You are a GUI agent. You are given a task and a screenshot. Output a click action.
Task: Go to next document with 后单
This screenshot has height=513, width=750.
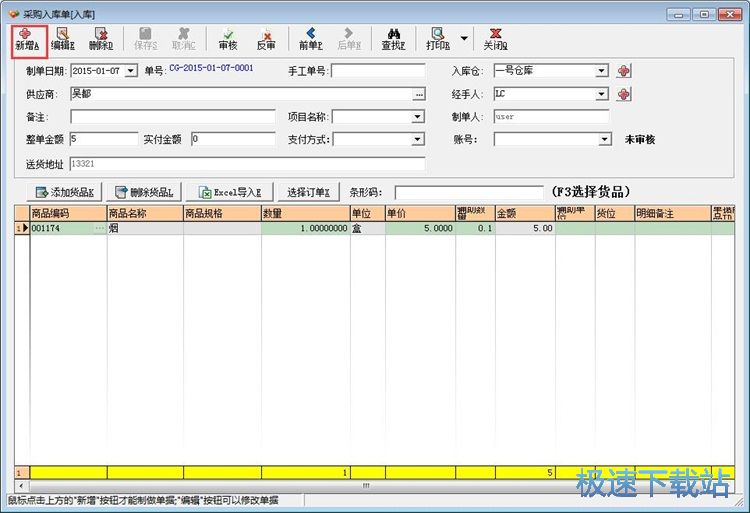[349, 39]
